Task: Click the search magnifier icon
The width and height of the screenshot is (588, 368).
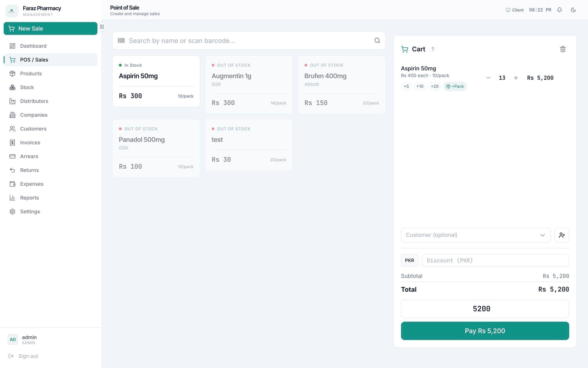Action: [x=377, y=41]
